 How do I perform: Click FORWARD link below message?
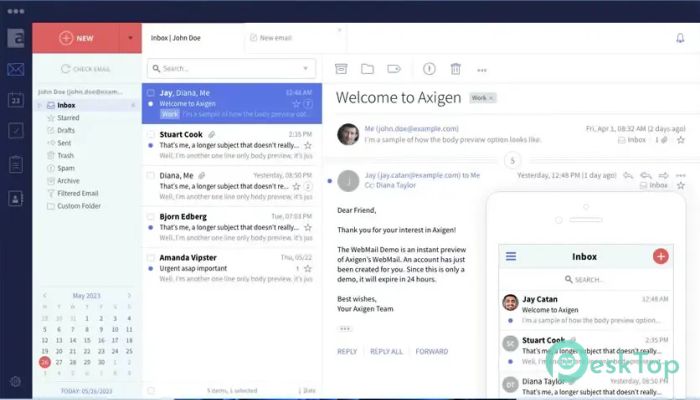432,351
